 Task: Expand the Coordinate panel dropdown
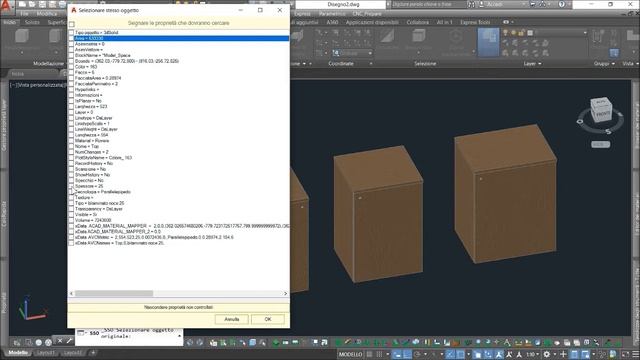(x=371, y=64)
